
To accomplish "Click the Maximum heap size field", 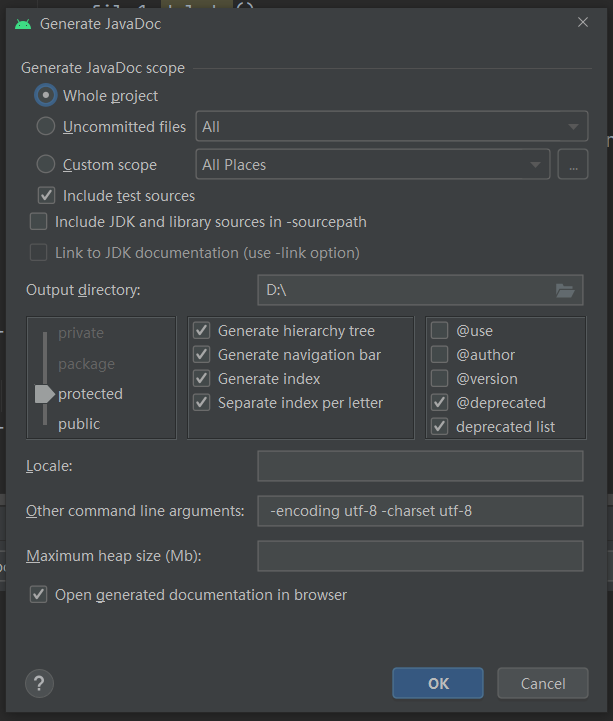I will click(x=420, y=556).
